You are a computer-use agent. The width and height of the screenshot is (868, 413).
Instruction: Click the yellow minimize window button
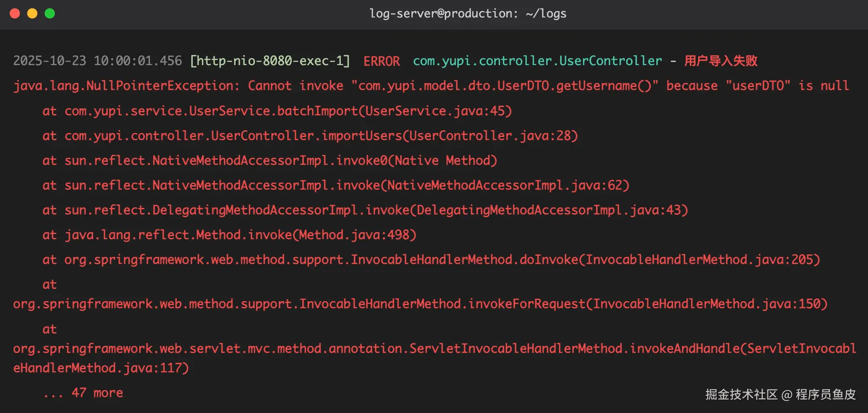click(x=33, y=14)
